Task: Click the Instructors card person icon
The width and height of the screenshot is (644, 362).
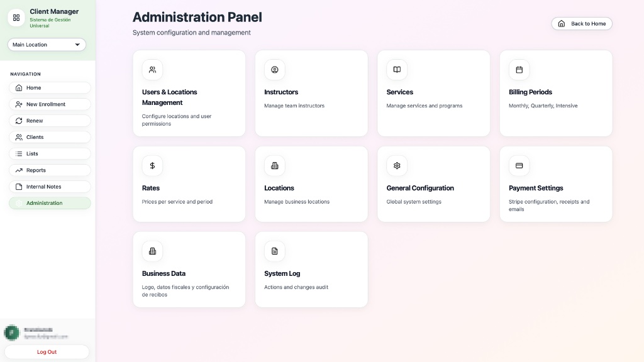Action: pos(275,70)
